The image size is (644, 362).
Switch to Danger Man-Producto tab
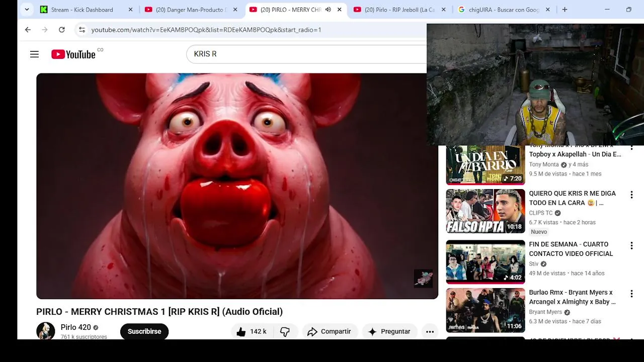point(191,10)
